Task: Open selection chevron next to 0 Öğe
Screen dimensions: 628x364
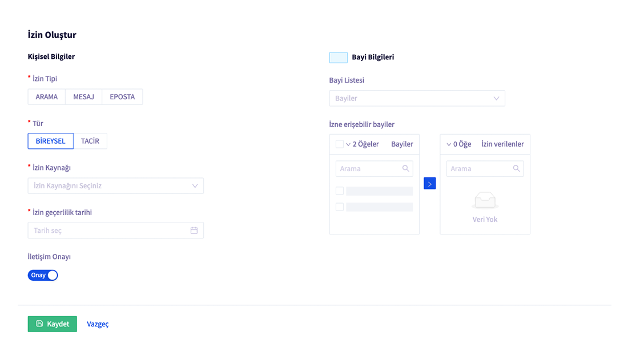Action: pyautogui.click(x=449, y=145)
